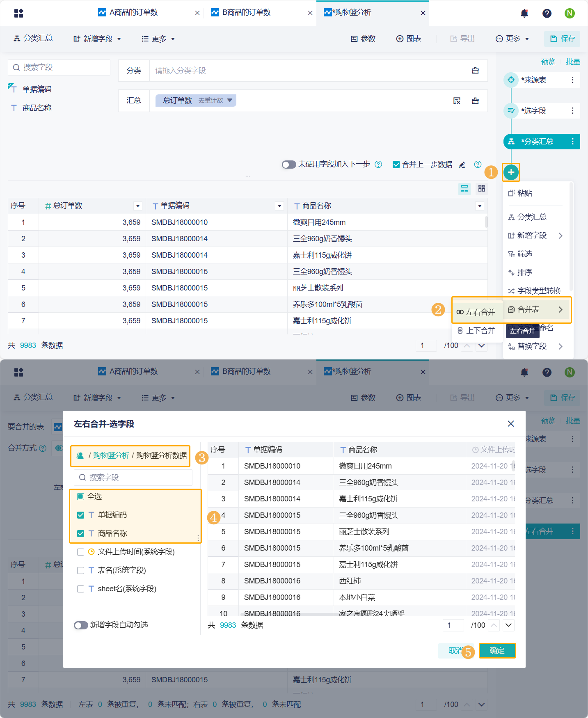
Task: Click edit pencil icon beside 合并上一步数据
Action: pos(462,165)
